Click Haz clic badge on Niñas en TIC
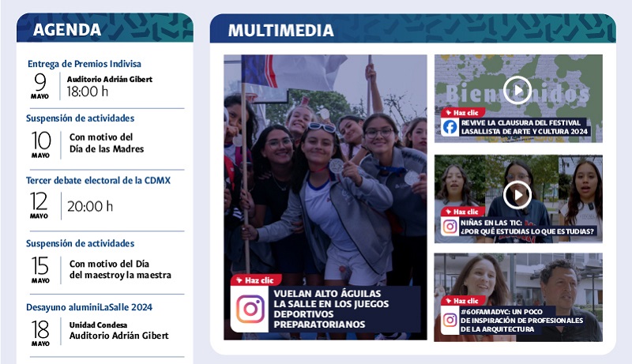 (462, 212)
